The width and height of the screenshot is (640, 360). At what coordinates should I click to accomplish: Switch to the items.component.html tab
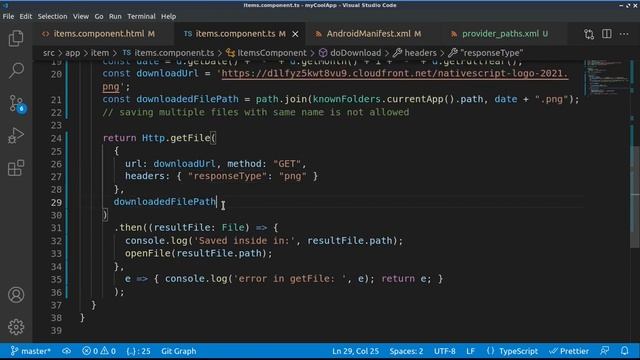coord(99,34)
